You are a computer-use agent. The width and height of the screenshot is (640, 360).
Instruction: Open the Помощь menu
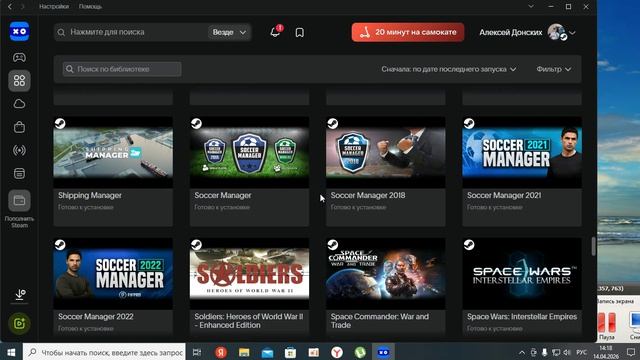[90, 7]
